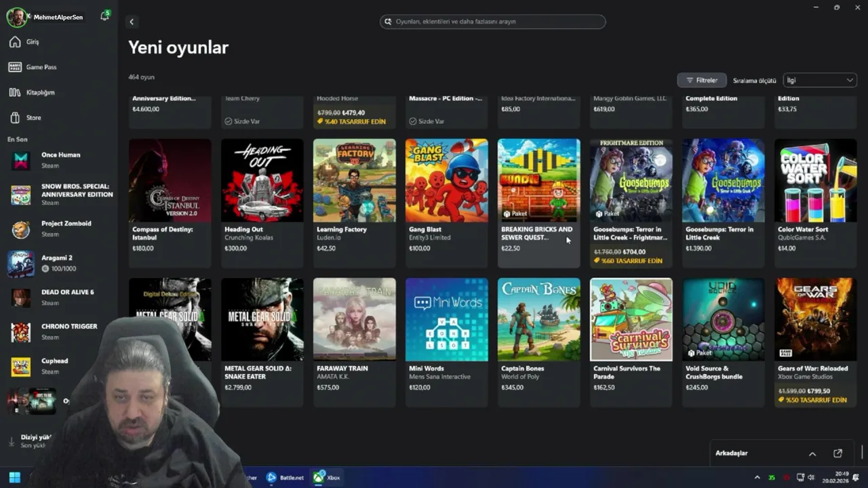Click the search games input field
The height and width of the screenshot is (488, 868).
[492, 22]
